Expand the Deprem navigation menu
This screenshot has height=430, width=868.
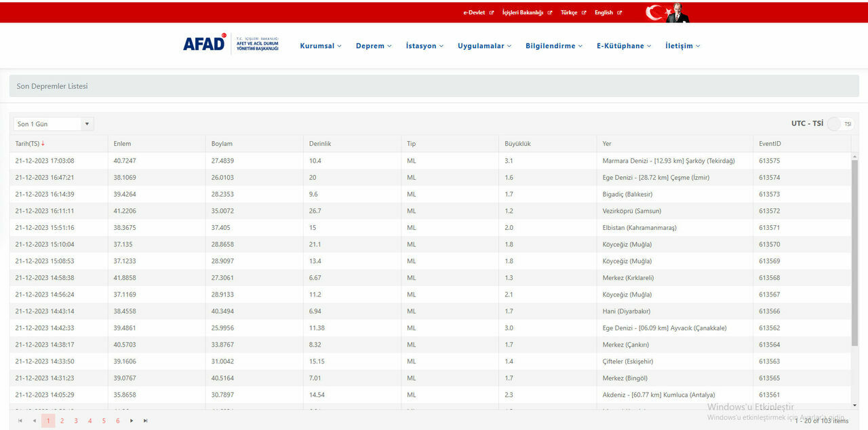coord(374,46)
